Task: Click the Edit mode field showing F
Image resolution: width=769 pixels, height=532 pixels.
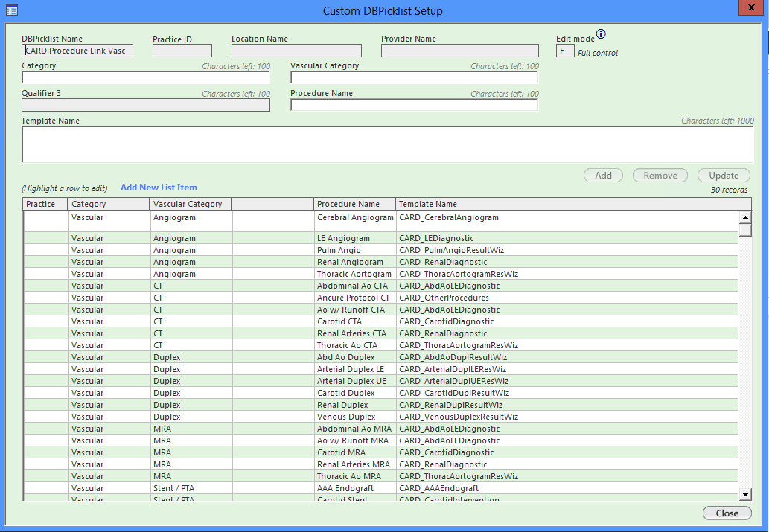Action: 565,51
